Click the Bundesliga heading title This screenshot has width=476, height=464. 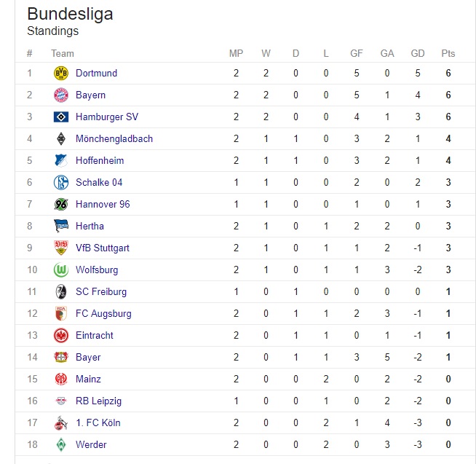point(70,15)
